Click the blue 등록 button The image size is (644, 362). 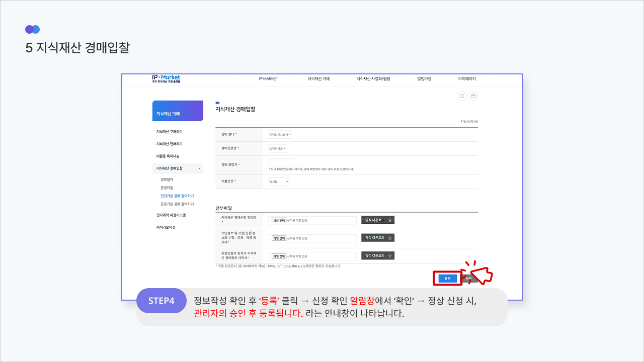(447, 278)
